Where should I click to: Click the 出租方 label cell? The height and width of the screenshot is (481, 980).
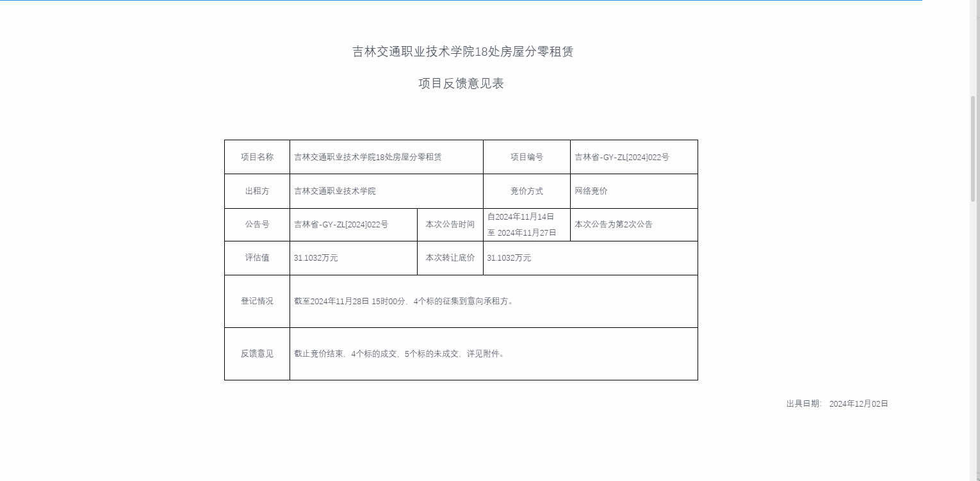click(257, 191)
